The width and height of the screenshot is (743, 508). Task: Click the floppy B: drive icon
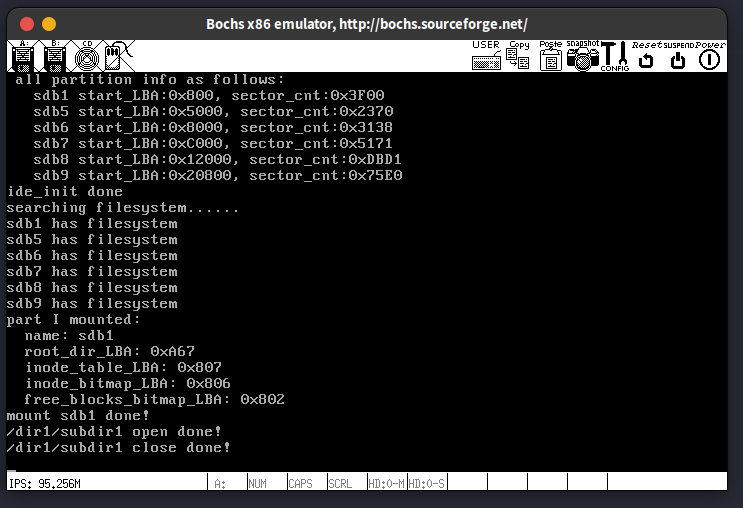[55, 56]
